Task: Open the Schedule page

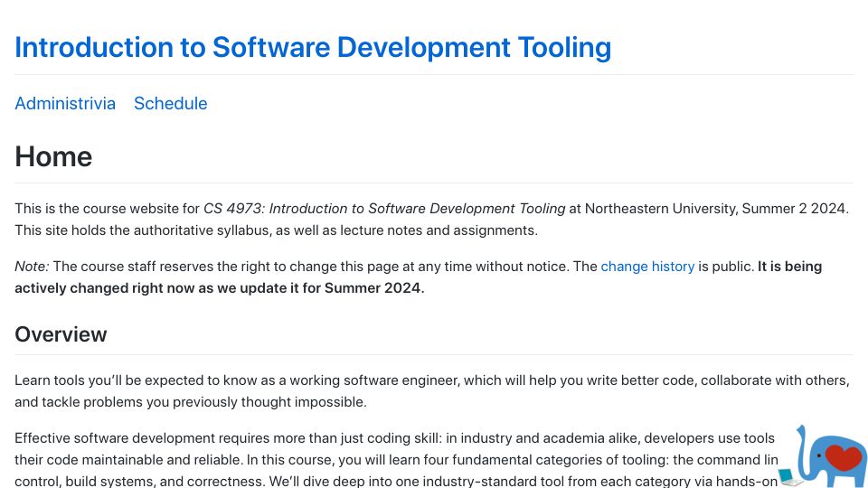Action: (171, 103)
